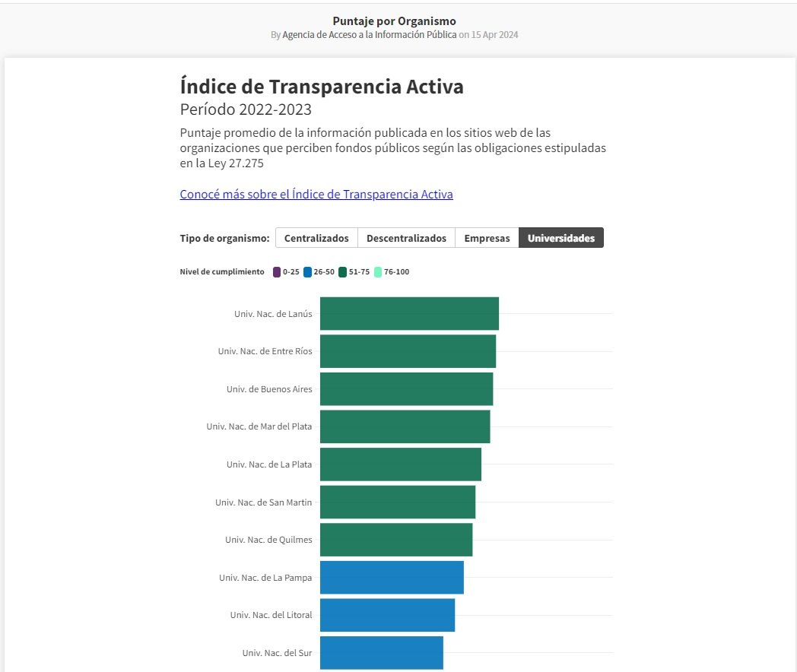The image size is (797, 672).
Task: Show Empresas organism type
Action: point(487,238)
